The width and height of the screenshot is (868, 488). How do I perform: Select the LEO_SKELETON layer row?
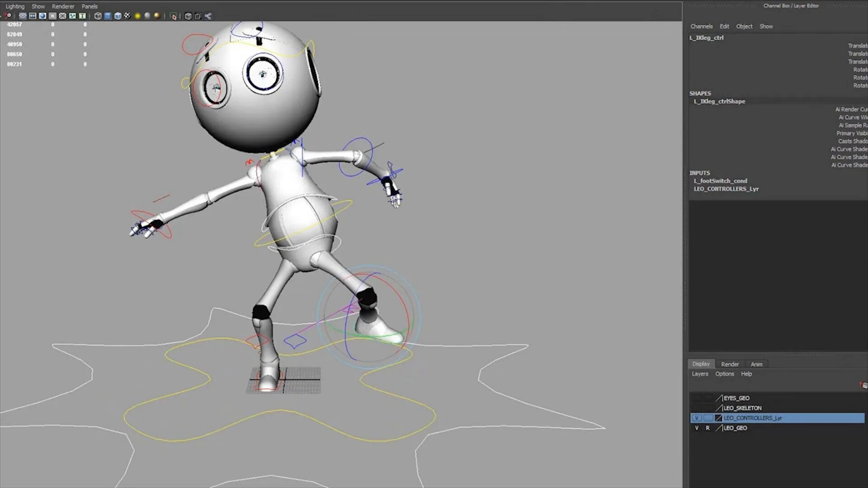pyautogui.click(x=742, y=408)
